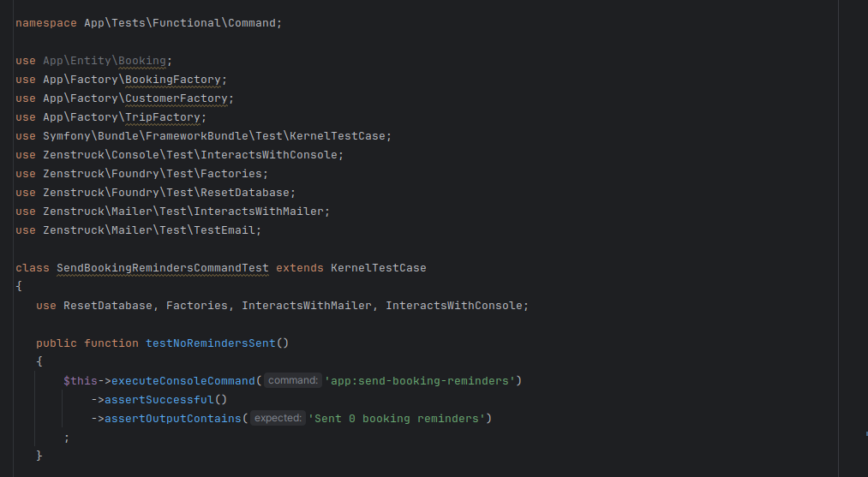
Task: Click the 'expected:' parameter inlay hint
Action: coord(278,418)
